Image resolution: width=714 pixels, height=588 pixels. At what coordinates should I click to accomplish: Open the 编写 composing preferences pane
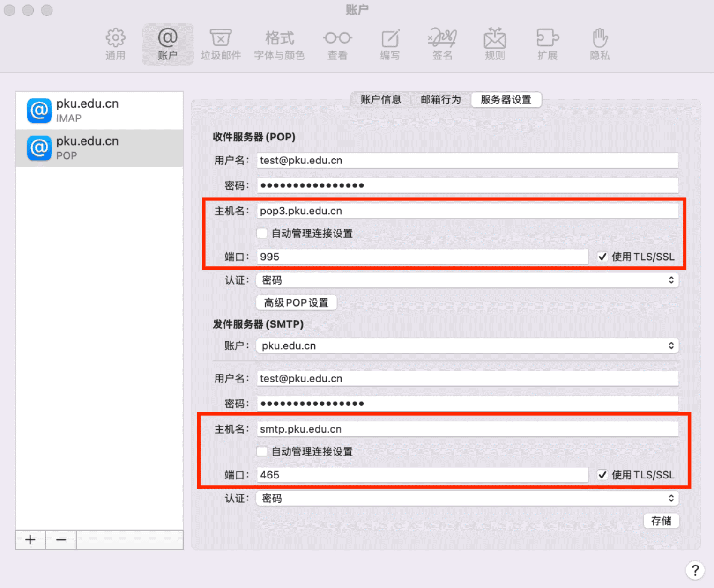point(390,44)
